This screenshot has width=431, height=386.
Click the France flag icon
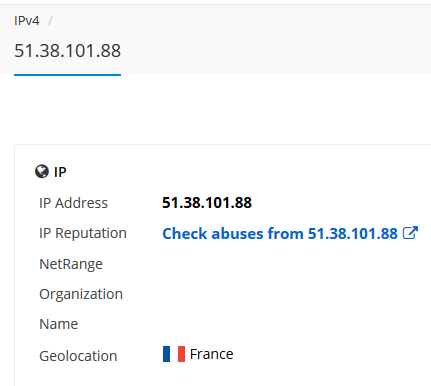174,354
